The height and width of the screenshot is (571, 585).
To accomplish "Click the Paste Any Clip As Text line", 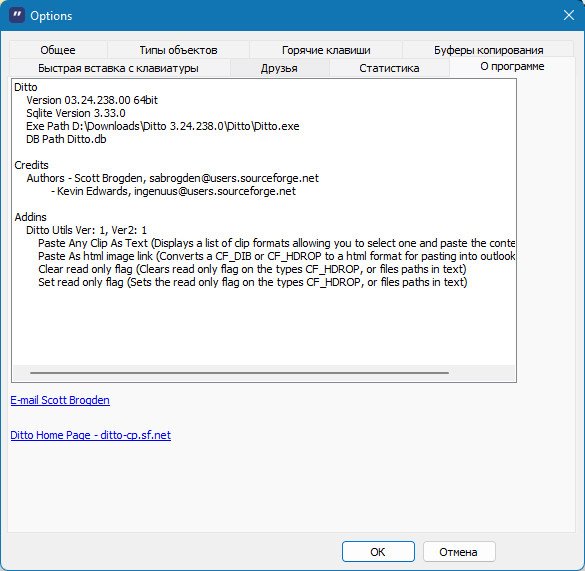I will pyautogui.click(x=276, y=243).
